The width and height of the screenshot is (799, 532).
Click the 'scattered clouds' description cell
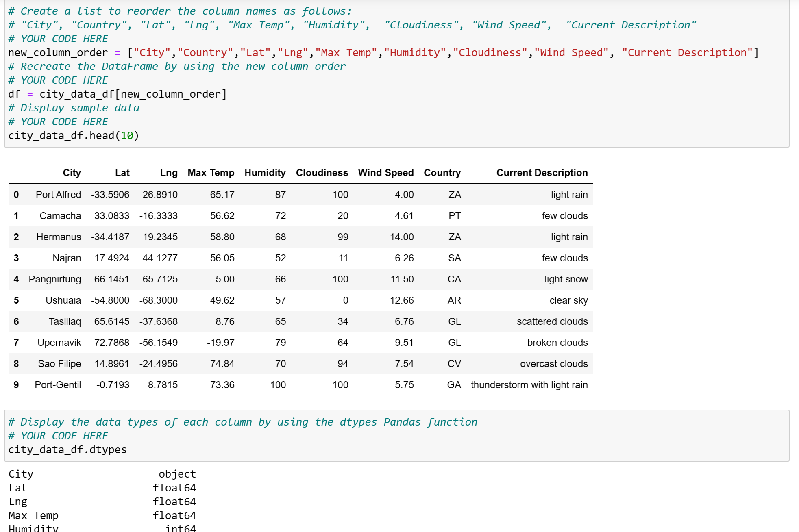pyautogui.click(x=552, y=321)
